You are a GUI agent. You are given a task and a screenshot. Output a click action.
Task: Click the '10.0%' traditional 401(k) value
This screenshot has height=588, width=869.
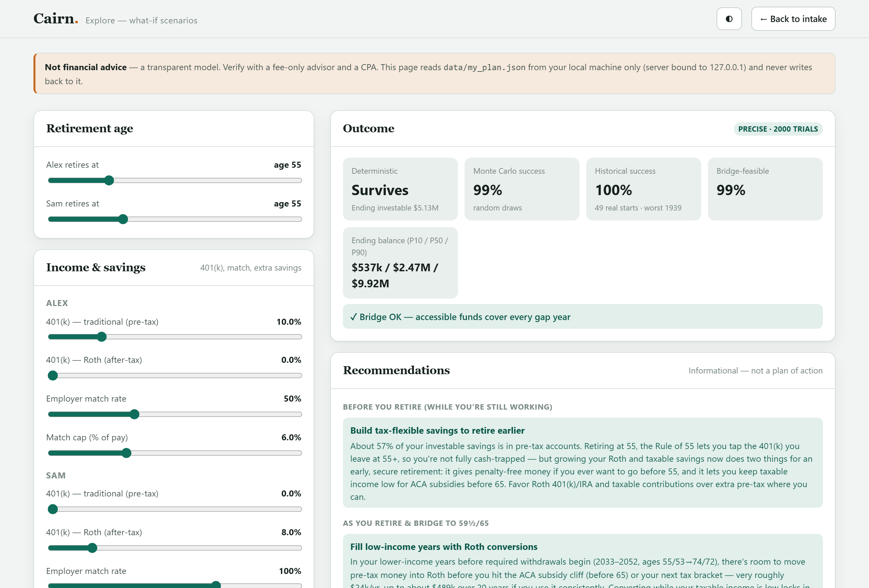click(x=289, y=322)
